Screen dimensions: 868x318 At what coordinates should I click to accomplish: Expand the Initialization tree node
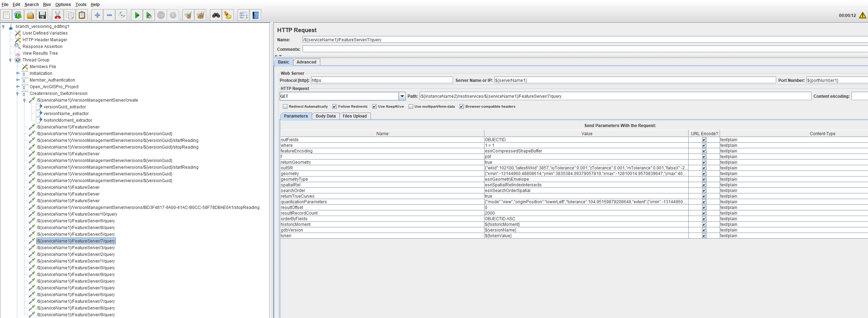(18, 73)
